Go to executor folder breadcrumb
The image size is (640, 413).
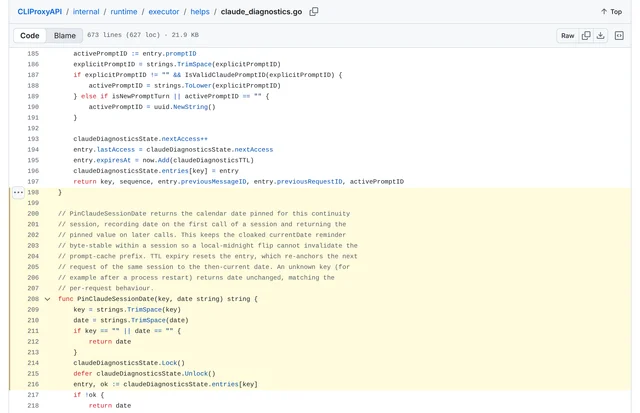164,12
